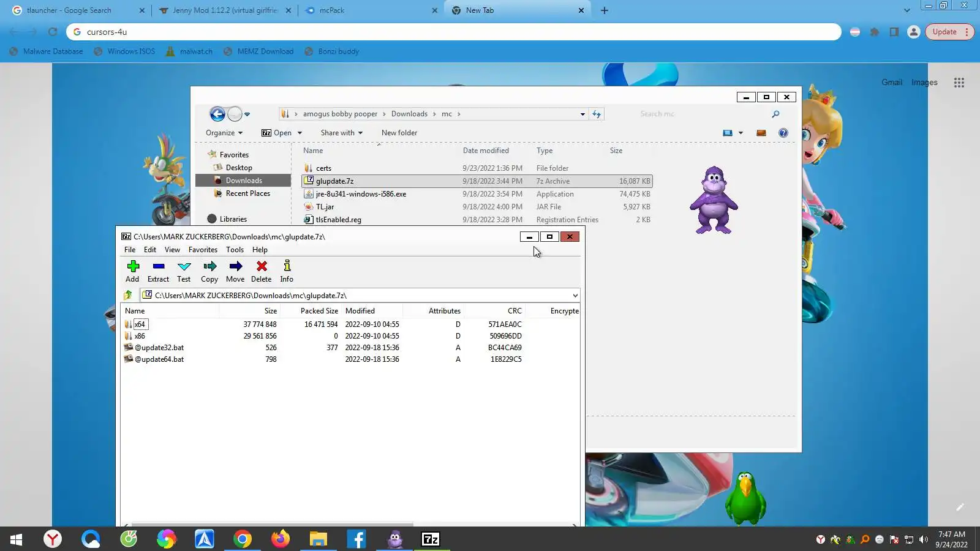Viewport: 980px width, 551px height.
Task: Open the Help menu in 7-Zip
Action: [x=260, y=250]
